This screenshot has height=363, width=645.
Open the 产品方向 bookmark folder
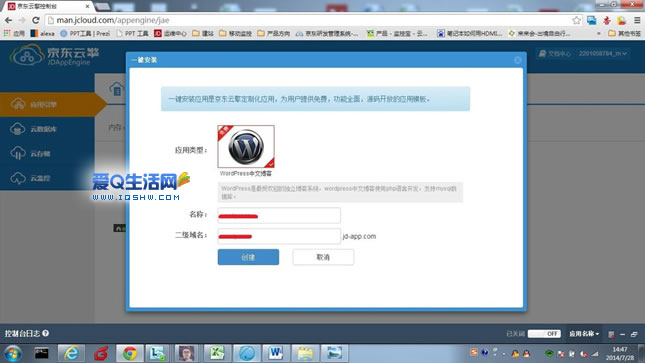coord(274,33)
